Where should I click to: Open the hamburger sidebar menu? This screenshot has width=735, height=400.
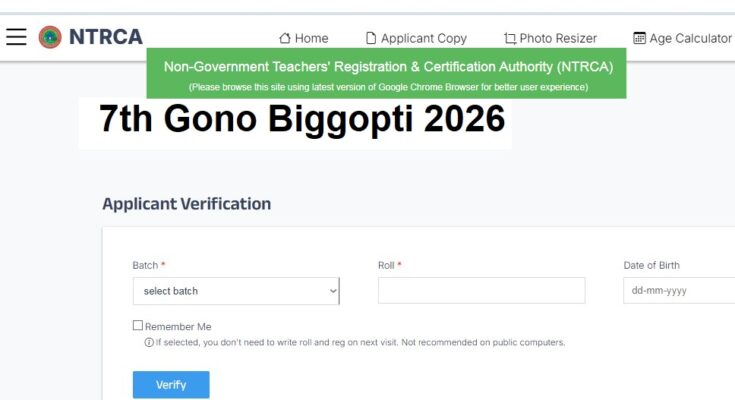pyautogui.click(x=16, y=37)
